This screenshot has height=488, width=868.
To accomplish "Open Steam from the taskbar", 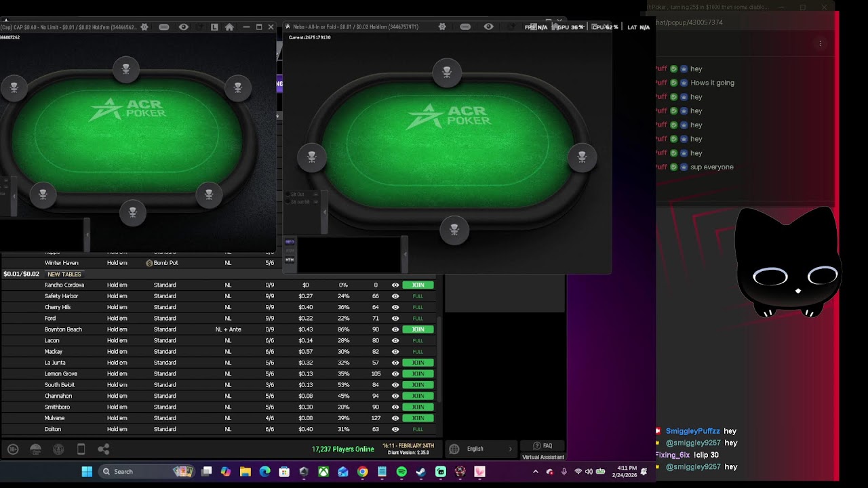I will tap(421, 472).
